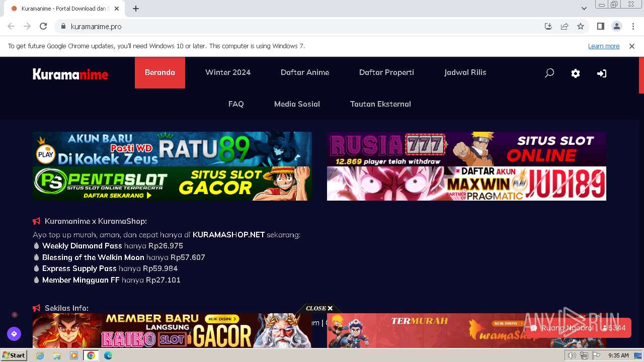Select the Beranda menu item
The height and width of the screenshot is (362, 644).
160,72
